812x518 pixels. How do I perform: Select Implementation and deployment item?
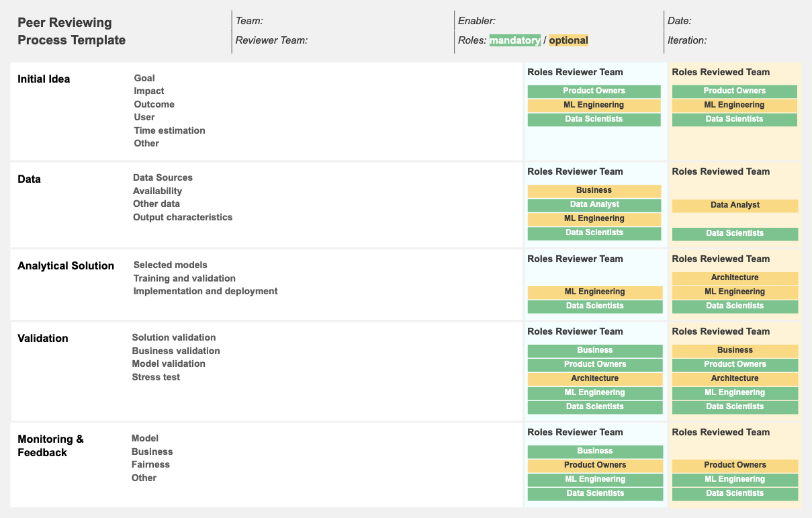click(x=206, y=291)
